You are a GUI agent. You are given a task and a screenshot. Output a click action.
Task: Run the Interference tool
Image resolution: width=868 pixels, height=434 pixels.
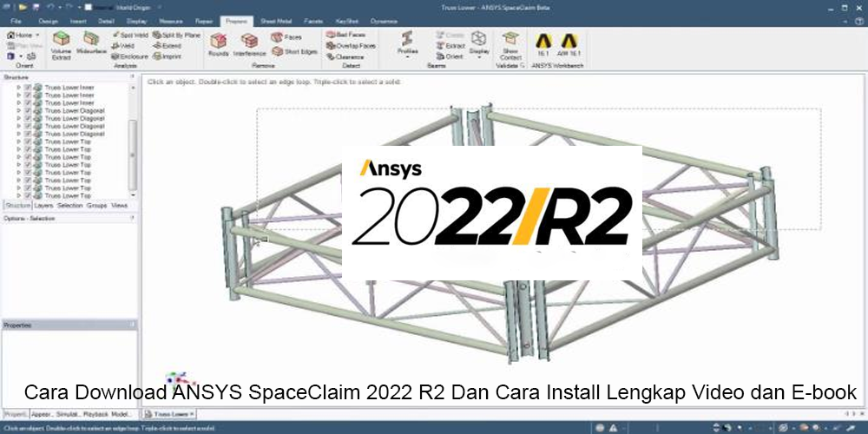(x=250, y=44)
